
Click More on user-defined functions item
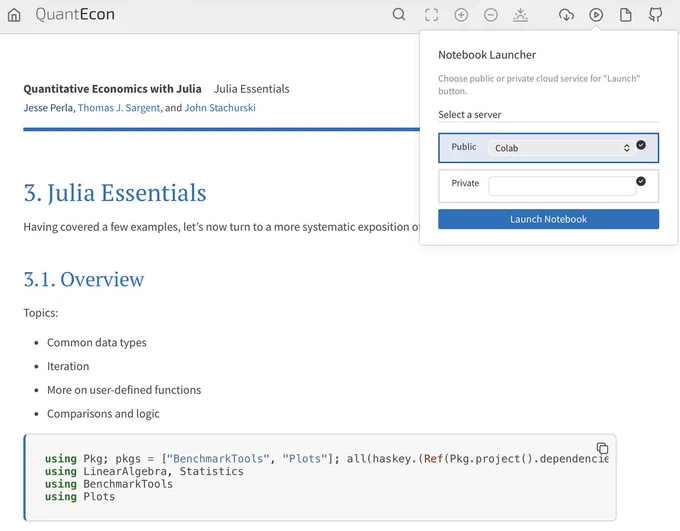click(x=124, y=390)
